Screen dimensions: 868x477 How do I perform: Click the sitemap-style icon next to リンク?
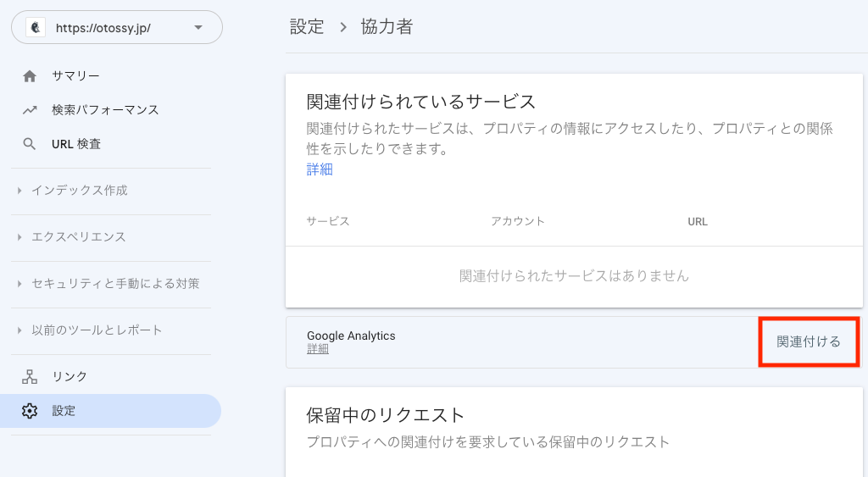(30, 377)
